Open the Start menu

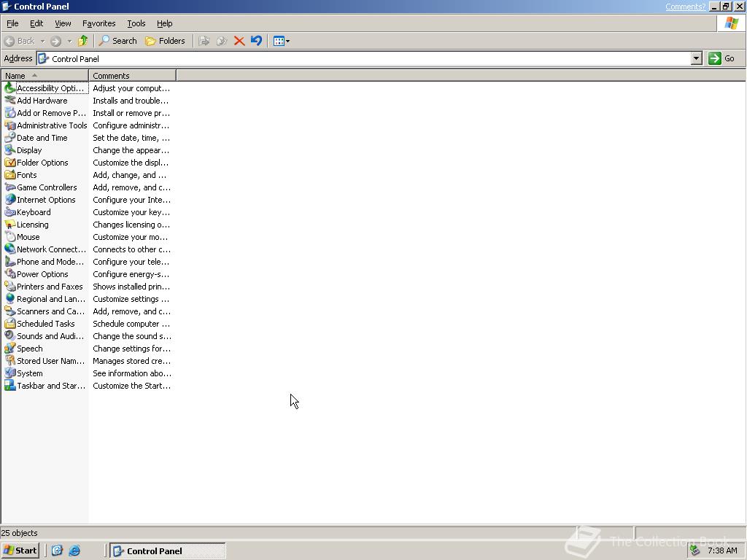point(20,551)
